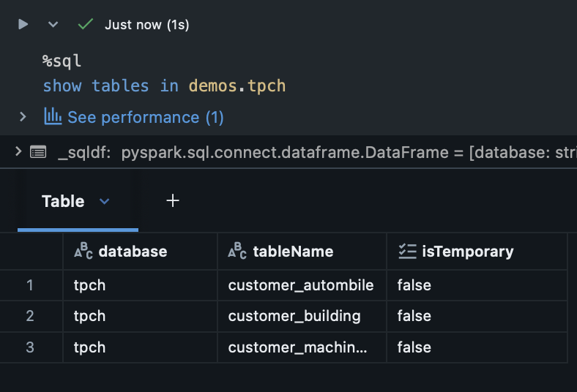Add a new visualization with plus icon
This screenshot has height=392, width=577.
(x=173, y=200)
